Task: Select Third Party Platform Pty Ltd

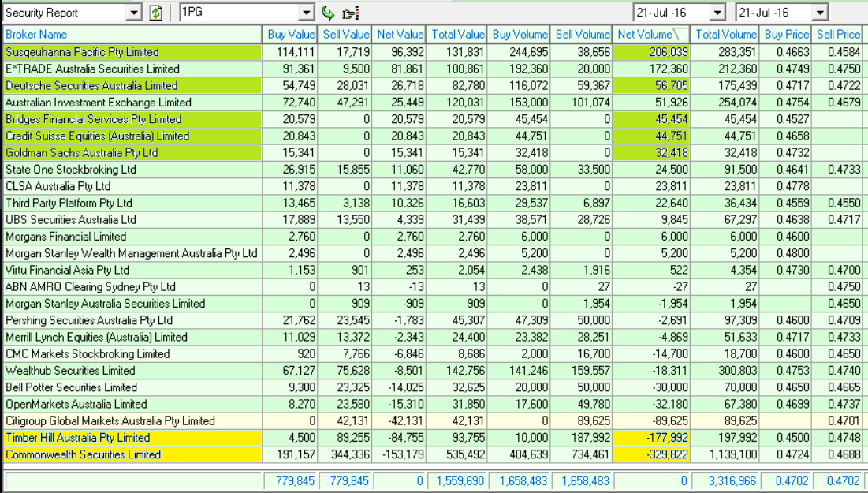Action: pos(132,203)
